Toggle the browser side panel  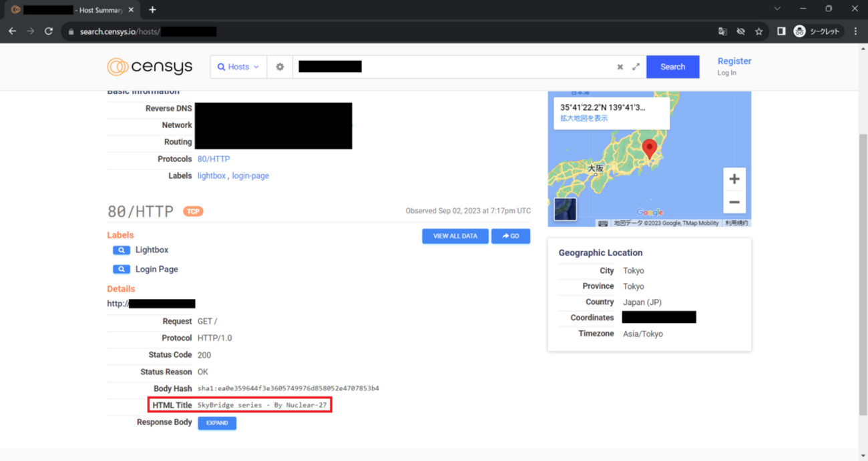(x=781, y=31)
